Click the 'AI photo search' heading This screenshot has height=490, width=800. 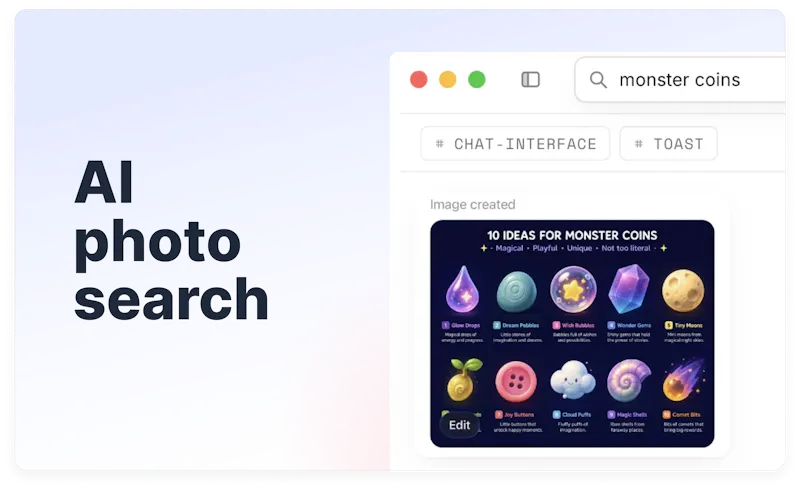(171, 240)
